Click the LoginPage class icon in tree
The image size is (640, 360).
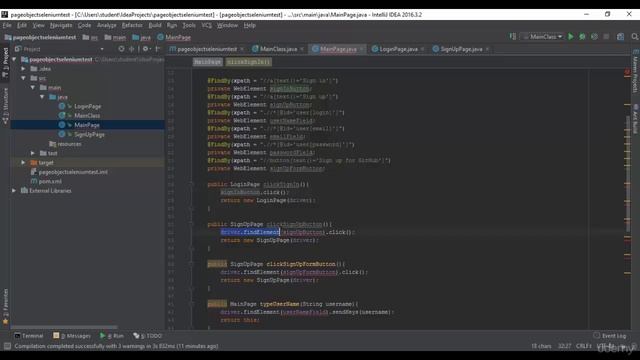(62, 106)
